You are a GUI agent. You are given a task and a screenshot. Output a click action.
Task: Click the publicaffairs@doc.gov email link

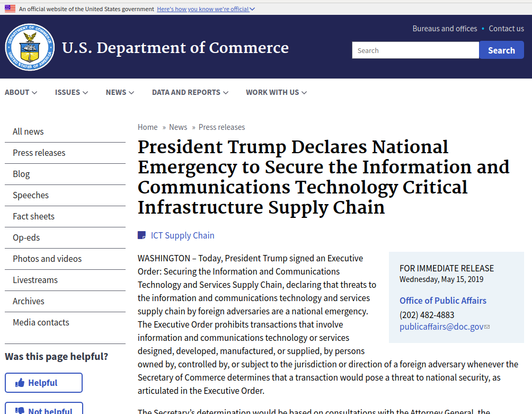tap(441, 327)
